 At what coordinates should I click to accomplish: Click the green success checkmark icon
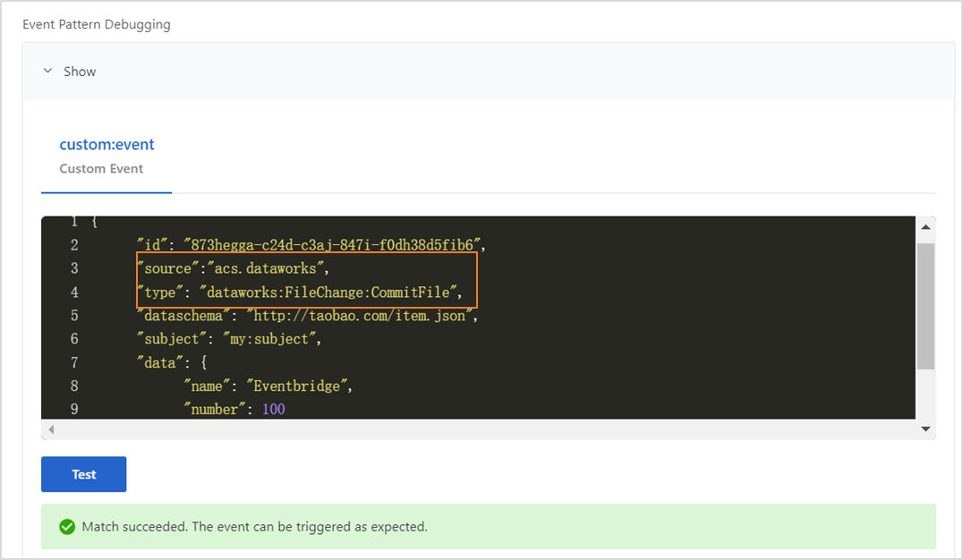click(x=66, y=527)
